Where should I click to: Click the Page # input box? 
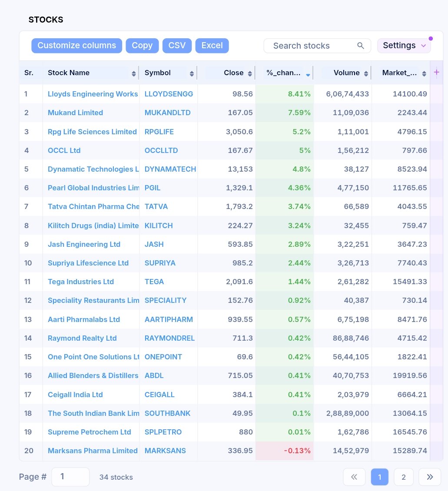[x=70, y=477]
